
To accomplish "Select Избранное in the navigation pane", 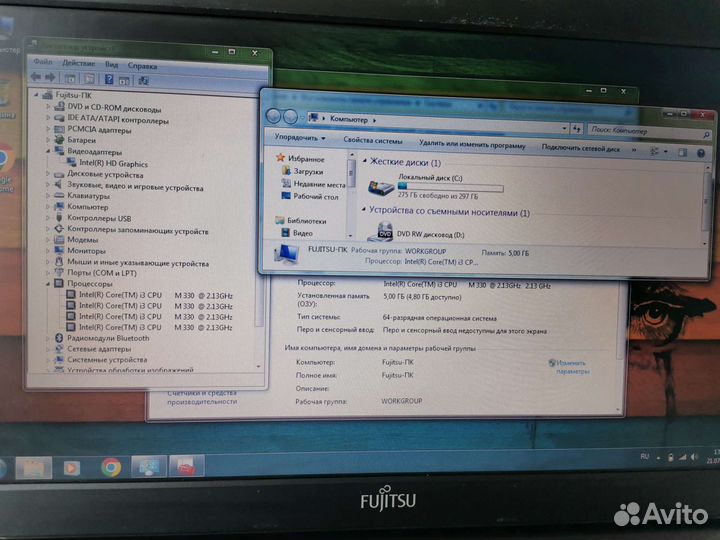I will click(x=306, y=159).
